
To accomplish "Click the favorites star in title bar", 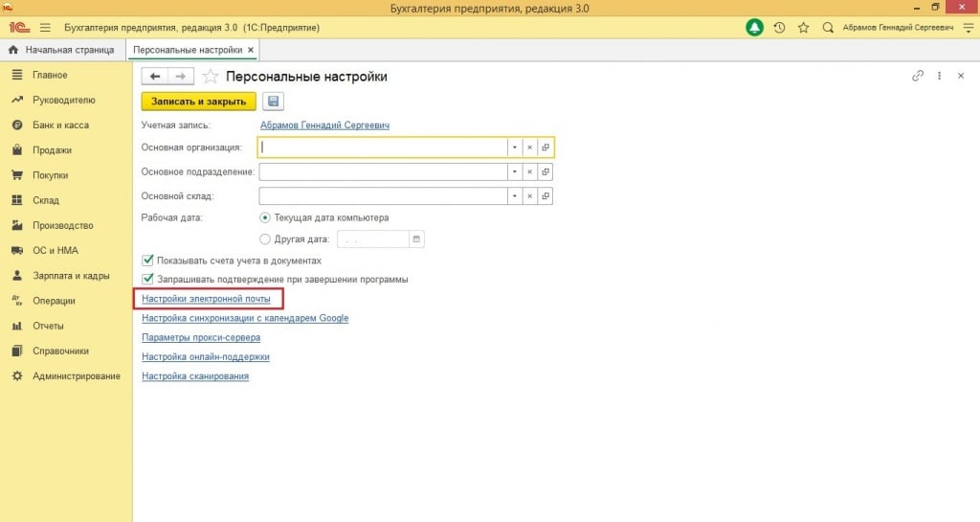I will [x=804, y=28].
